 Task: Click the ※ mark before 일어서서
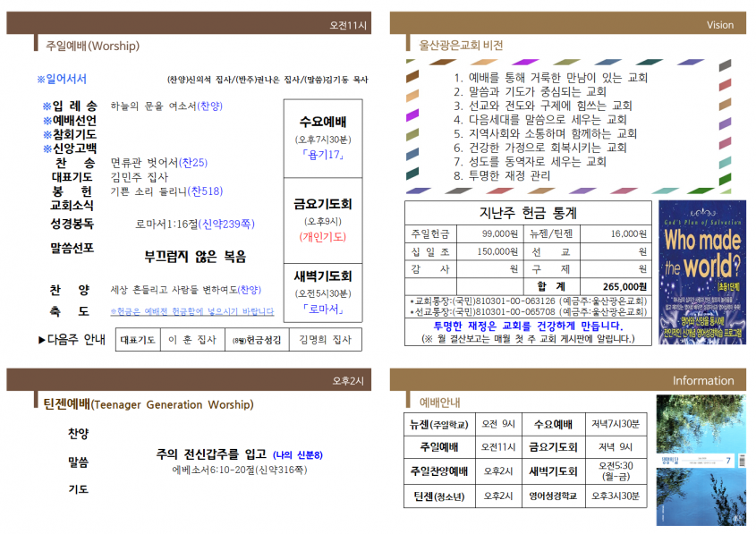pos(41,79)
